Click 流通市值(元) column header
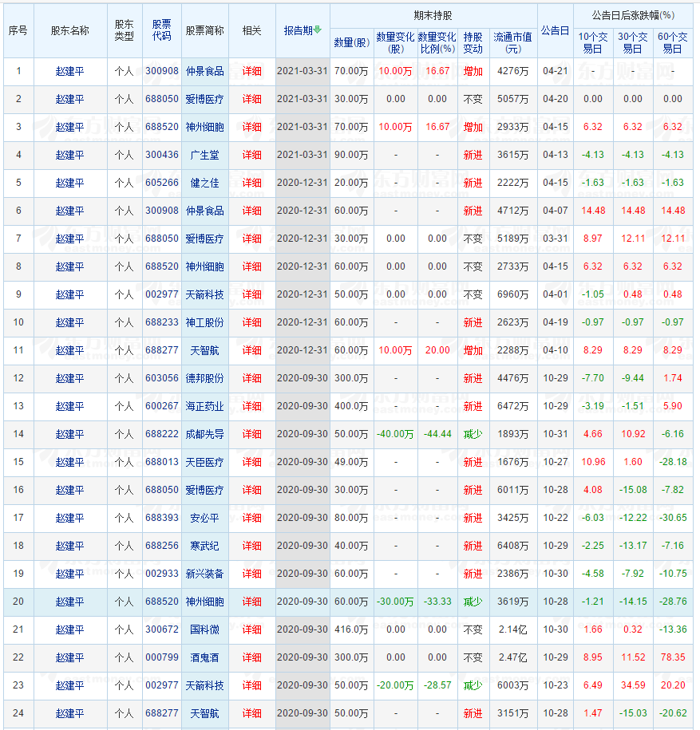This screenshot has width=700, height=730. [512, 43]
